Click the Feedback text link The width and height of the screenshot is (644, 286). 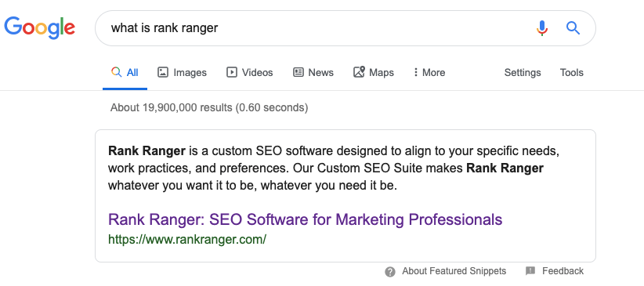[563, 271]
